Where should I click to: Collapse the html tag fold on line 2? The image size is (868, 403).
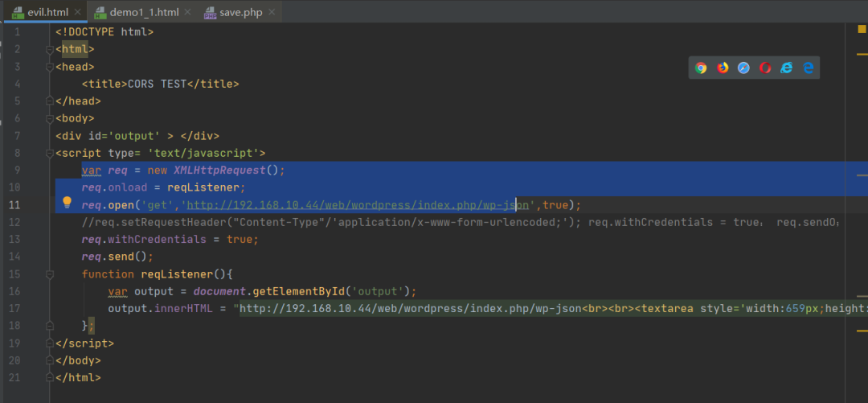tap(50, 50)
